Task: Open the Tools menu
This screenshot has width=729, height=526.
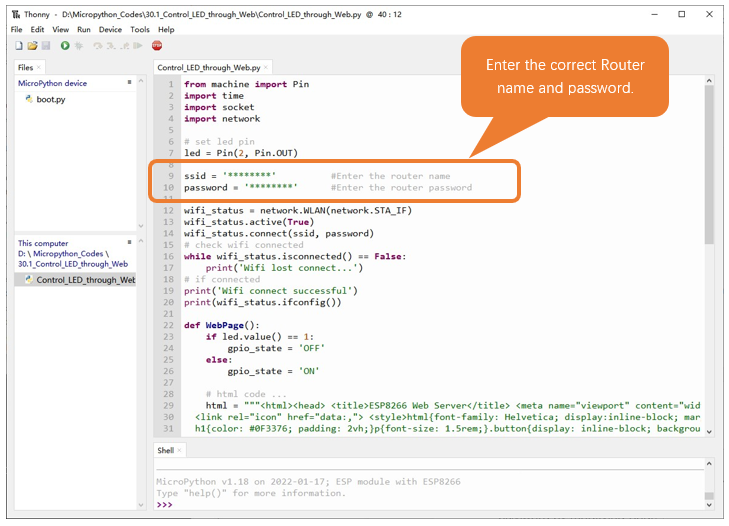Action: click(140, 29)
